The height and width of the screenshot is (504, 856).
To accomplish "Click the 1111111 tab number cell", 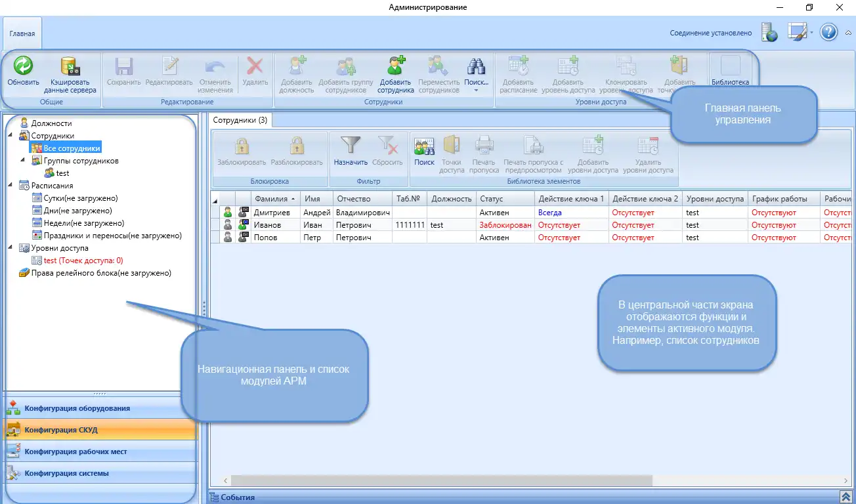I will [x=410, y=225].
